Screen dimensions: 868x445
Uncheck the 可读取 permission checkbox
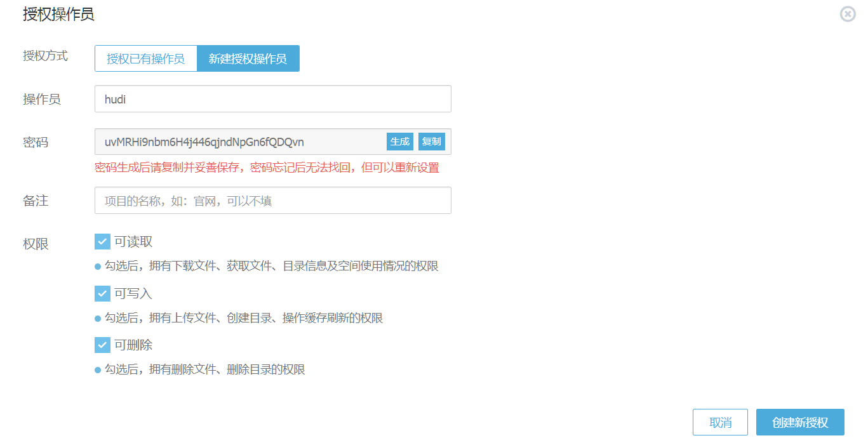point(102,242)
